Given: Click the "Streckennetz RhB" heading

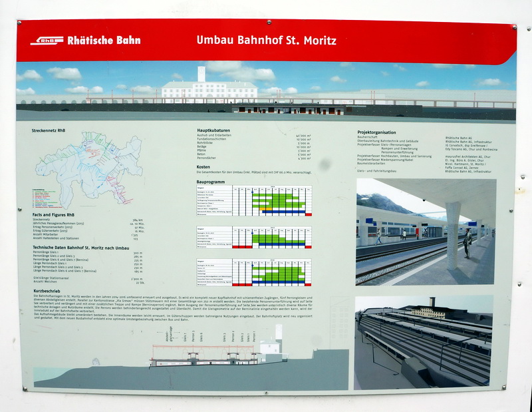Looking at the screenshot, I should [49, 130].
